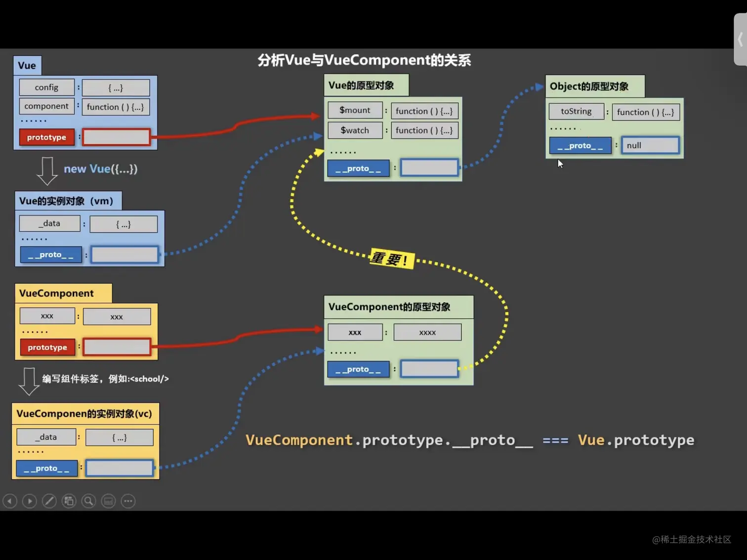
Task: Click the mouse cursor near Object prototype box
Action: [560, 163]
